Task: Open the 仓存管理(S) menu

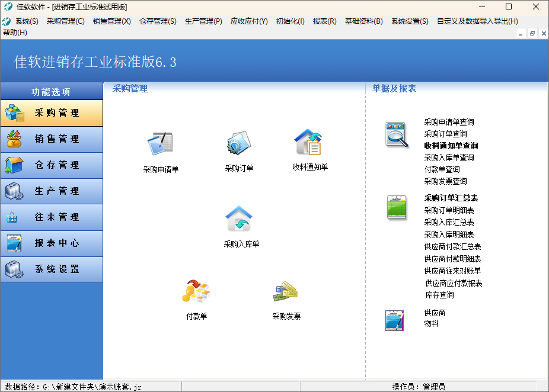Action: (x=158, y=21)
